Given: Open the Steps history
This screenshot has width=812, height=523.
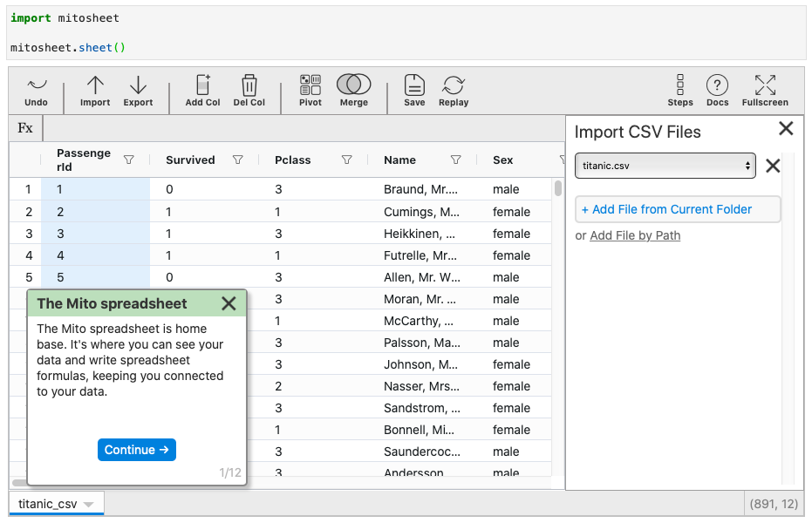Looking at the screenshot, I should pyautogui.click(x=680, y=85).
